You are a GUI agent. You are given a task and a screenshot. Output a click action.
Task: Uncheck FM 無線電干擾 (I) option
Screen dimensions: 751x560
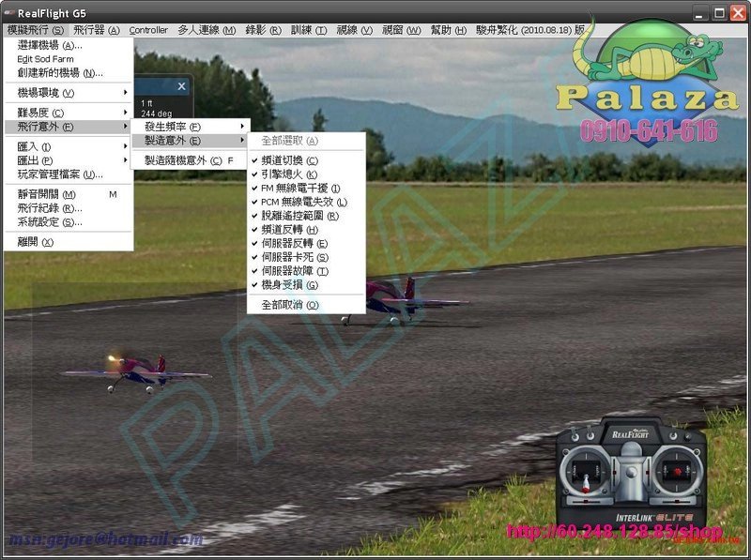tap(307, 189)
